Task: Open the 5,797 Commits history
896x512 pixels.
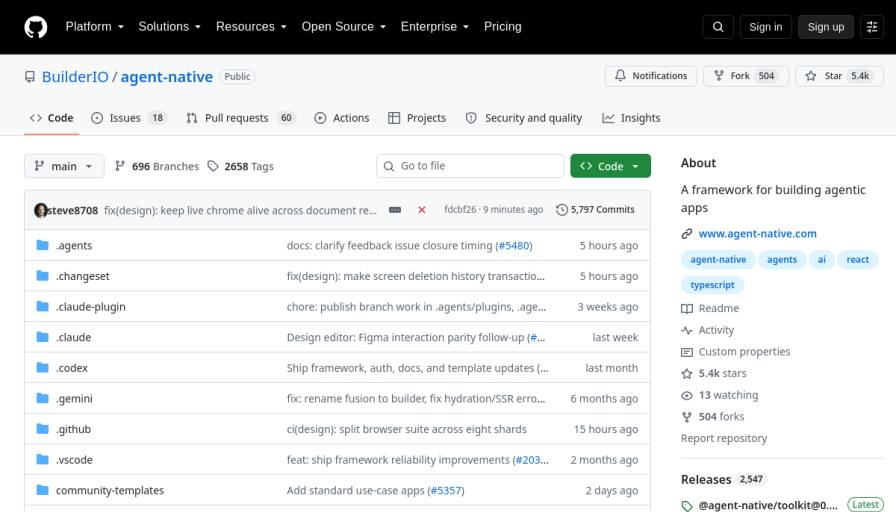Action: coord(595,210)
